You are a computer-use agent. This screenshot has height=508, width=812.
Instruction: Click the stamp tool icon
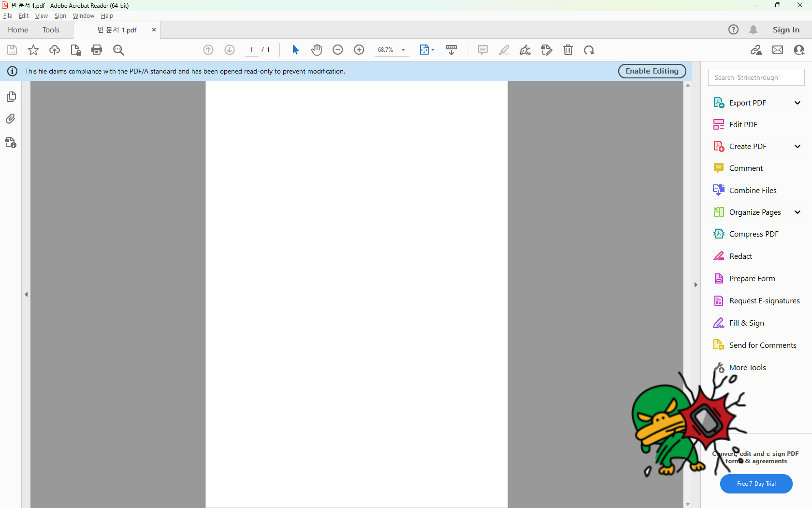[x=547, y=50]
